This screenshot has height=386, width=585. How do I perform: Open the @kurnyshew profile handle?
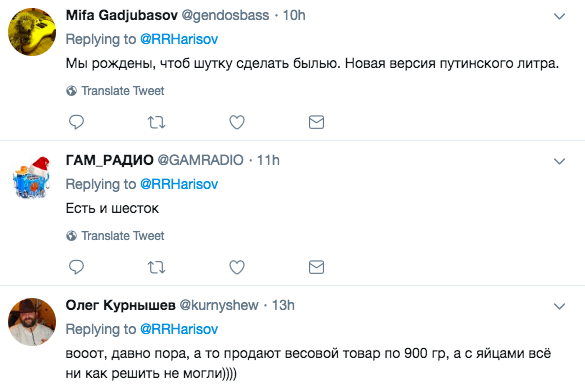coord(219,305)
